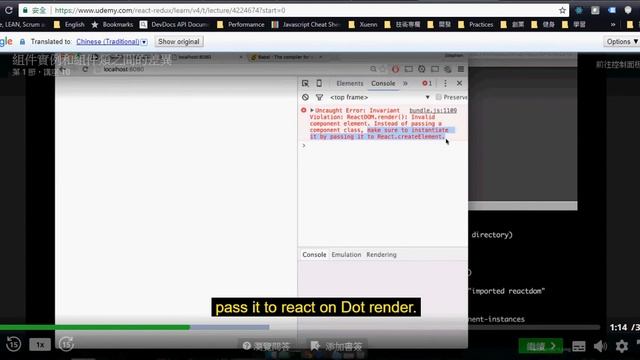Enable the Preserve log checkbox
640x360 pixels.
coord(438,97)
